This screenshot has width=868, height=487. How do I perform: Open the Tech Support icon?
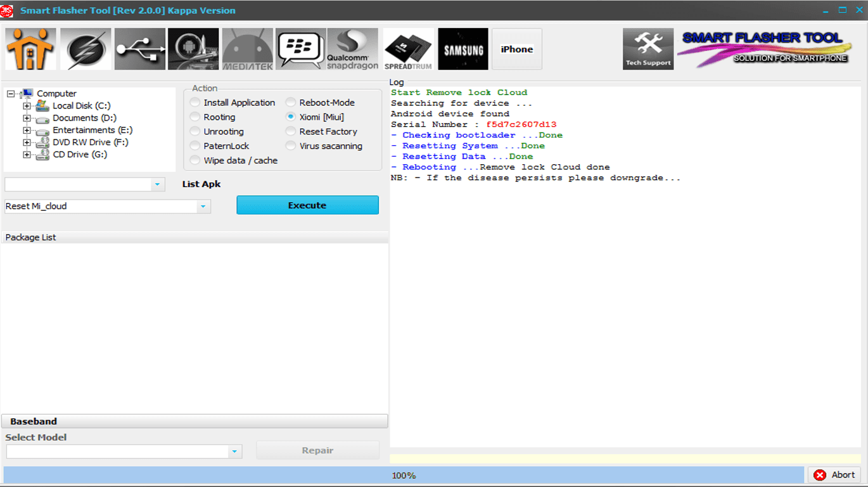point(648,49)
